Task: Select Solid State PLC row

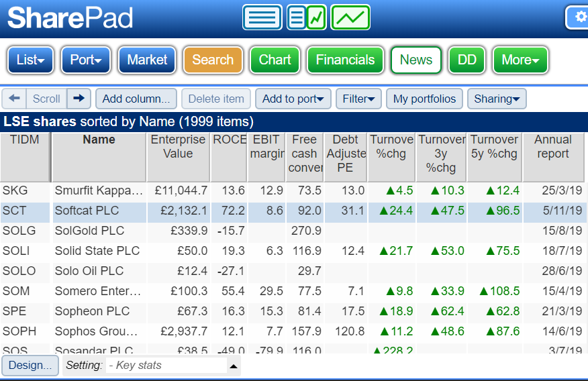Action: (x=97, y=251)
